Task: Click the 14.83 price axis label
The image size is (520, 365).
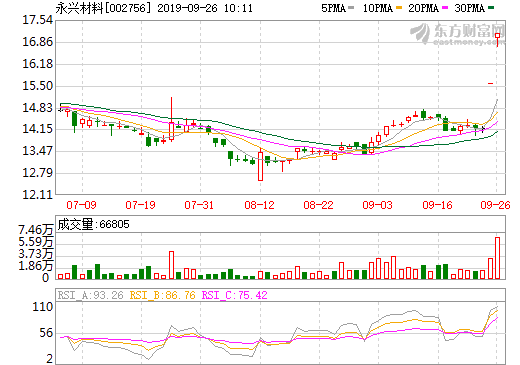Action: tap(38, 108)
